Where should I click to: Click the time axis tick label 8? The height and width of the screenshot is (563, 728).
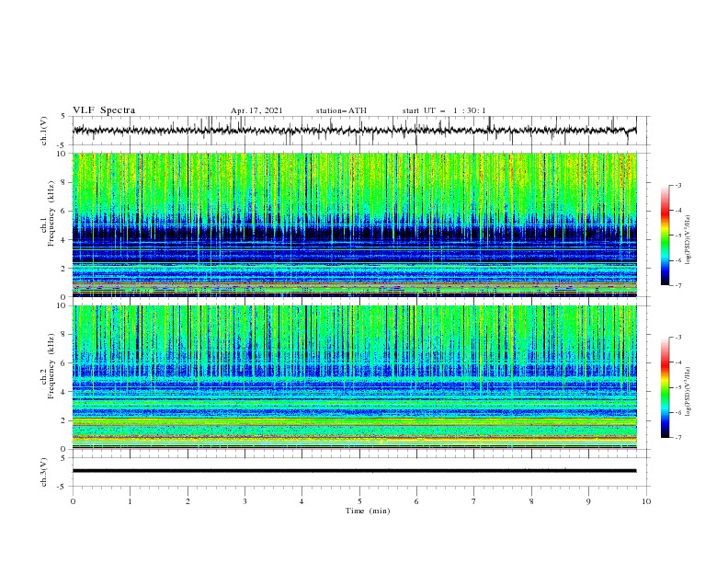pos(531,501)
